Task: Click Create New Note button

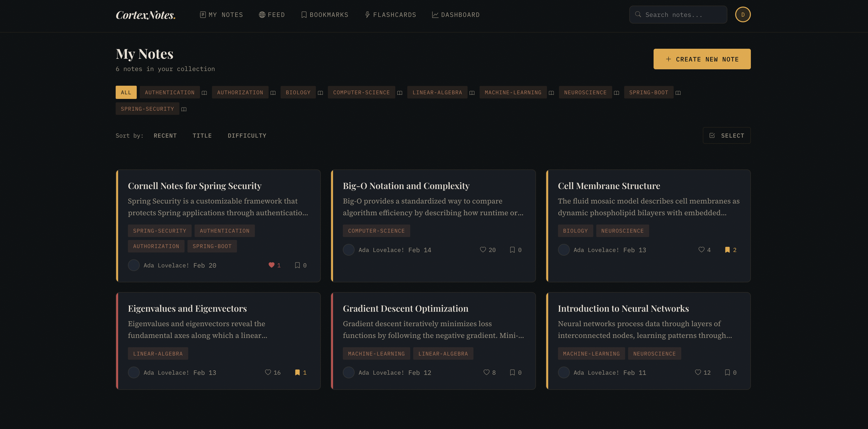Action: click(x=702, y=59)
